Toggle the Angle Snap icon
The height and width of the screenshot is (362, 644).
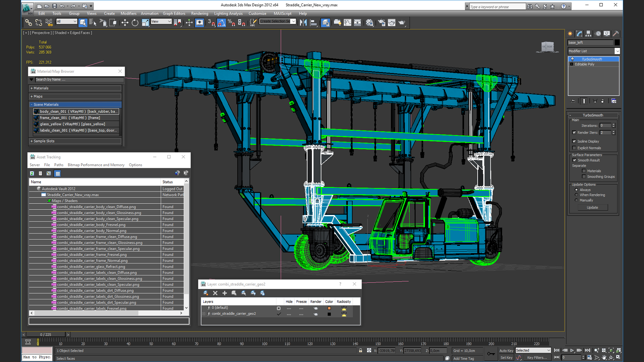[x=221, y=22]
